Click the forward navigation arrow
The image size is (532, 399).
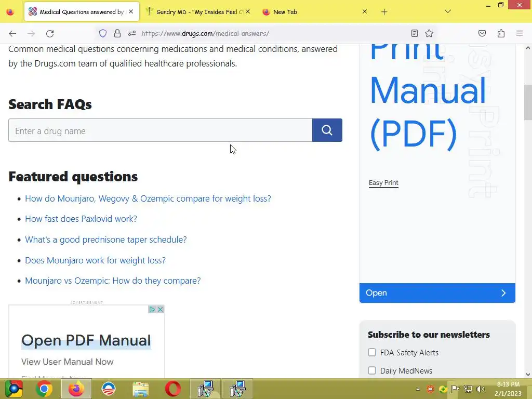(31, 33)
